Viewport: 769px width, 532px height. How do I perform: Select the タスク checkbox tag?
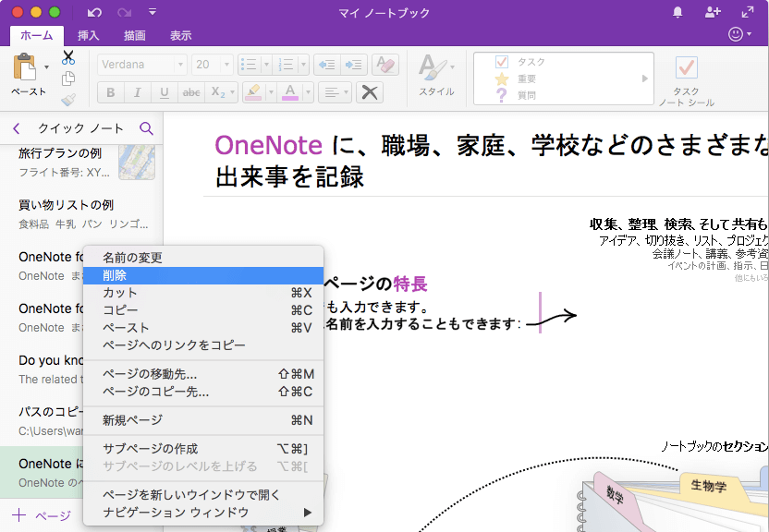click(x=521, y=62)
